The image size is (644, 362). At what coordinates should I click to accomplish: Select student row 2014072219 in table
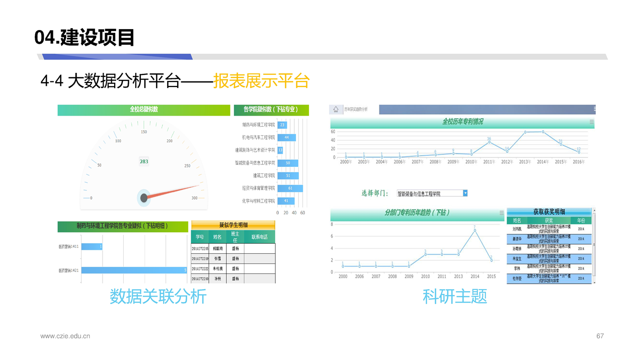(x=200, y=258)
